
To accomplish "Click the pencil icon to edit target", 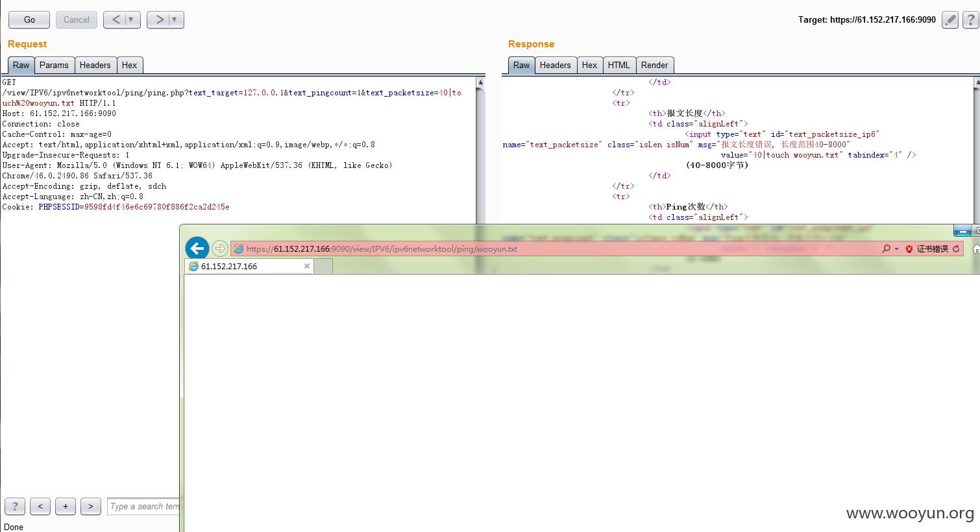I will (950, 19).
